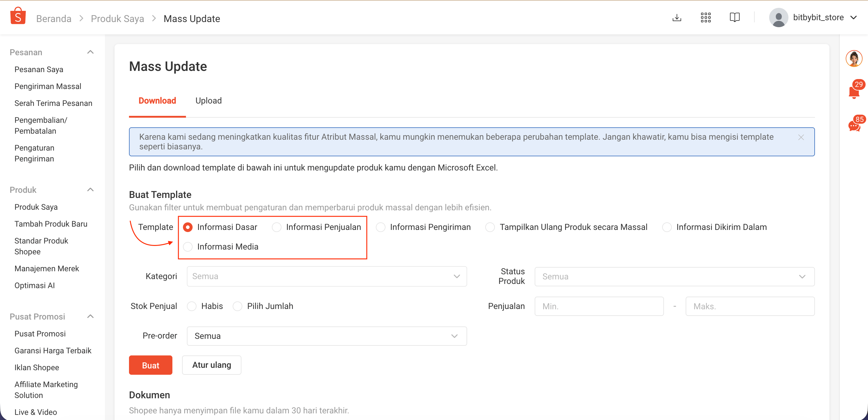Open Pengaturan Pengiriman in sidebar
The width and height of the screenshot is (868, 420).
point(34,153)
